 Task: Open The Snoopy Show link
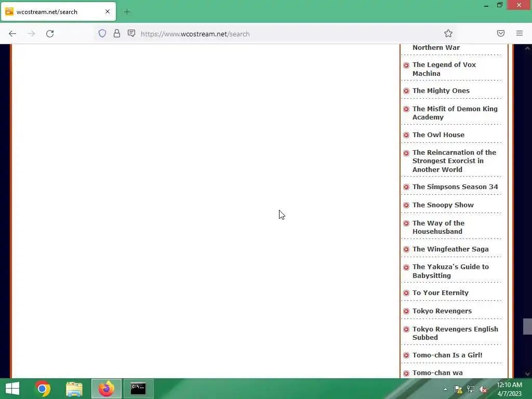point(443,205)
